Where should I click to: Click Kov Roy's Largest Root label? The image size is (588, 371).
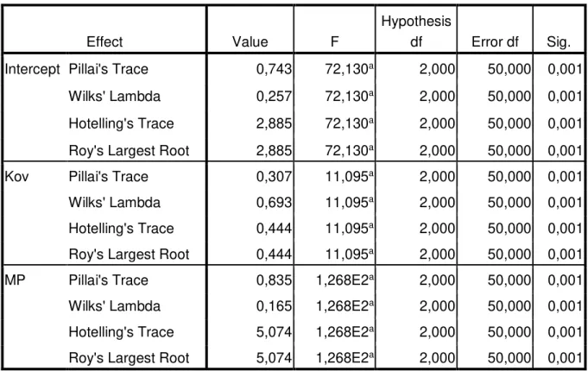[129, 255]
